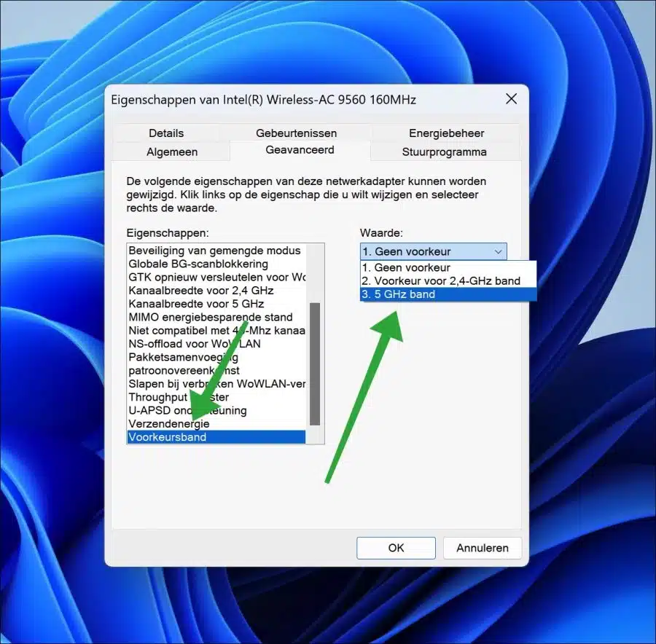Screen dimensions: 656x644
Task: Select 'Kanaalbreedte voor 5 GHz' property
Action: (216, 304)
